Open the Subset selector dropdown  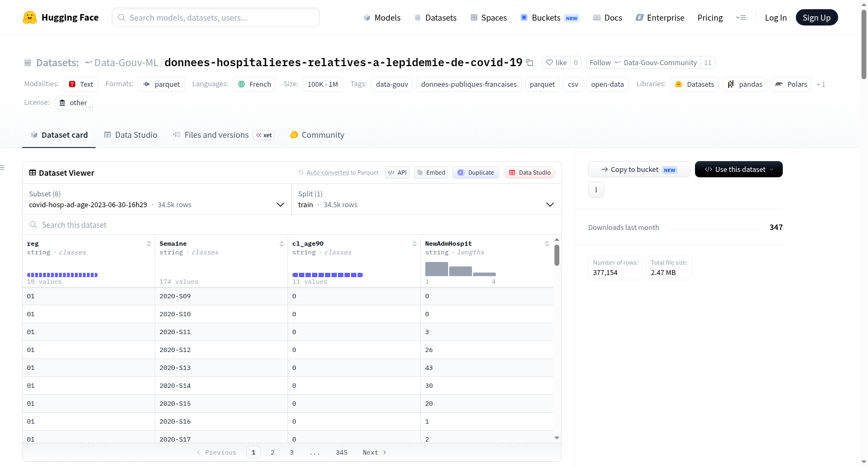157,199
